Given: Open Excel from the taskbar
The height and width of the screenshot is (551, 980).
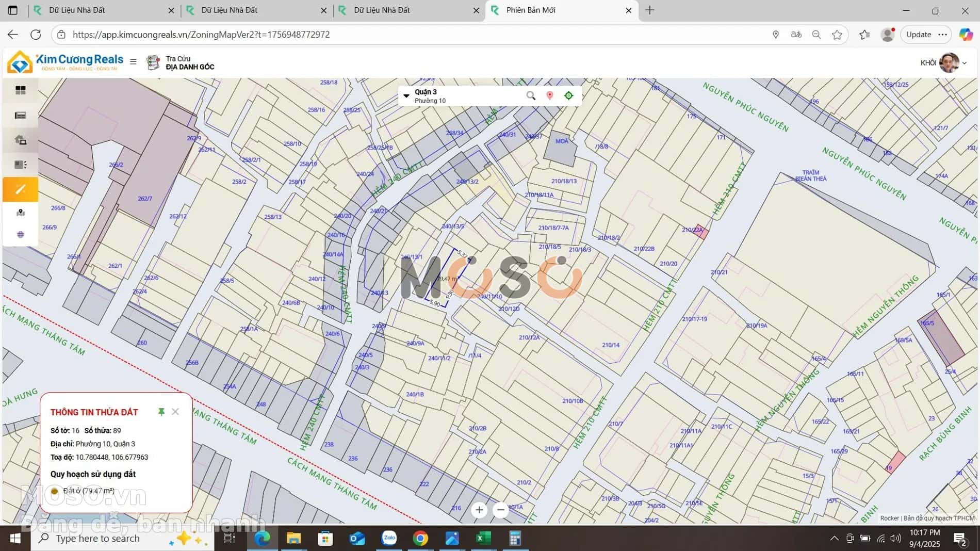Looking at the screenshot, I should [x=483, y=539].
